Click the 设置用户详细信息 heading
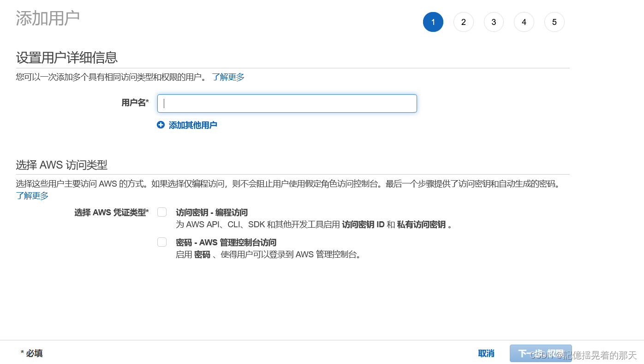 (67, 57)
